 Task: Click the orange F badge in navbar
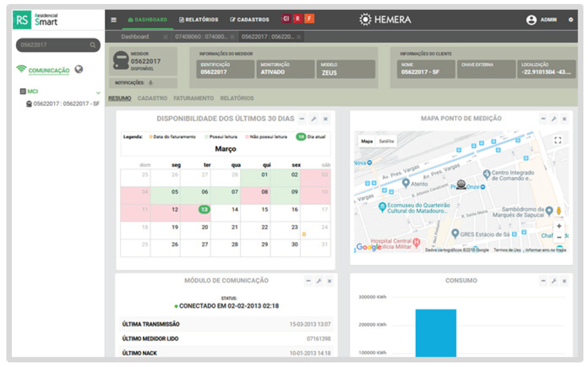[309, 18]
